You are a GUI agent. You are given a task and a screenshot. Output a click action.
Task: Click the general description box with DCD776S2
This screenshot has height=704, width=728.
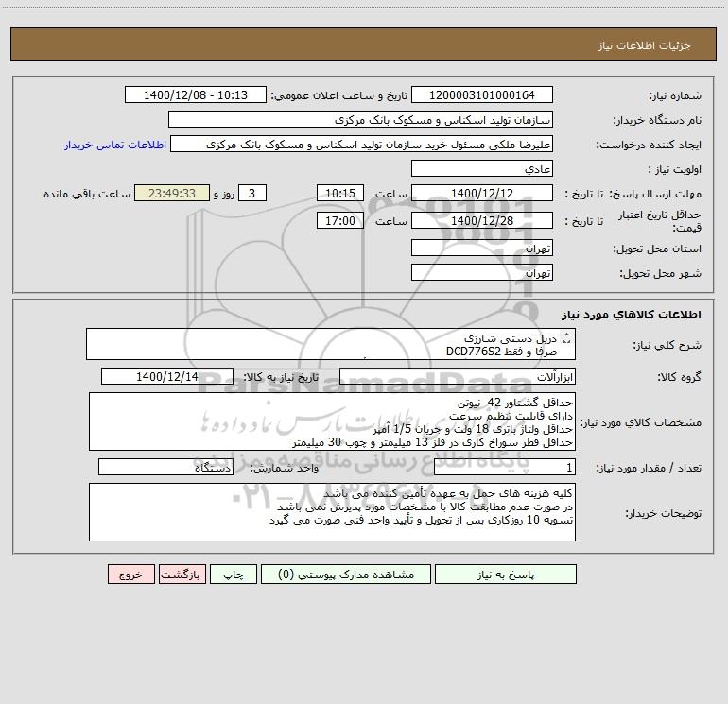coord(331,344)
